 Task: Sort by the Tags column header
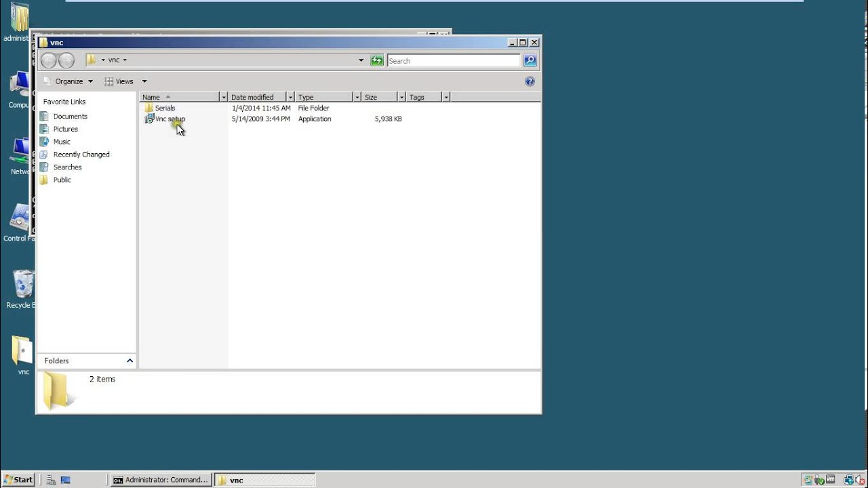click(424, 97)
